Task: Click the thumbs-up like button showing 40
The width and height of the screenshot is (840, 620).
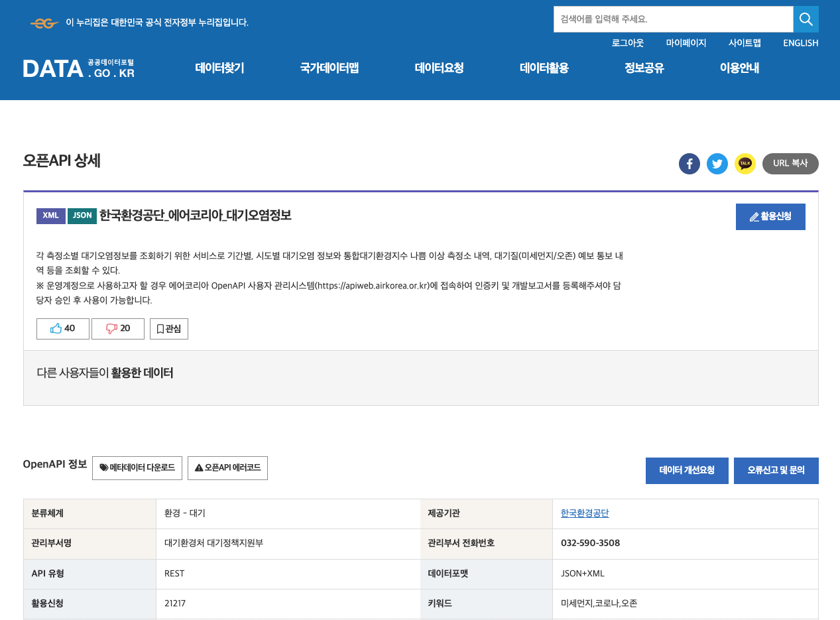Action: tap(63, 328)
